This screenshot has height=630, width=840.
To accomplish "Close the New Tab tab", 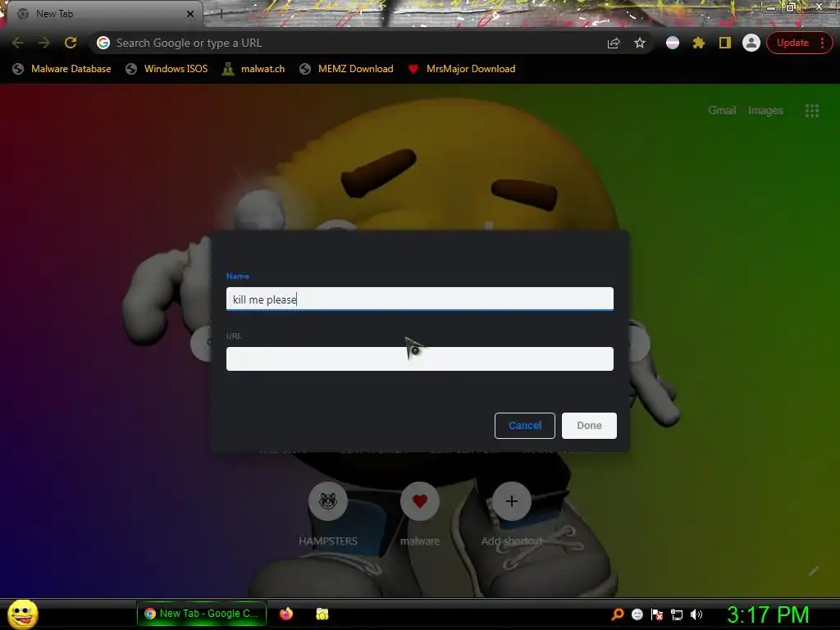I will point(190,14).
